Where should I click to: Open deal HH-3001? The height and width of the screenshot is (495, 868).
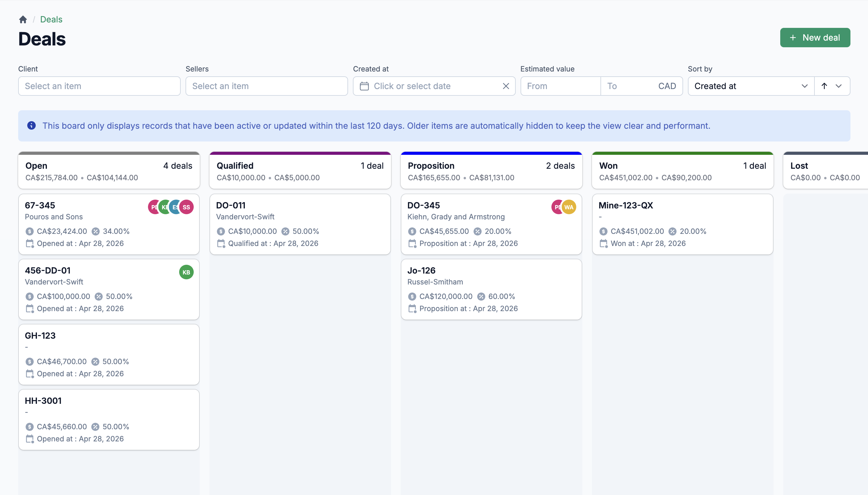coord(109,420)
